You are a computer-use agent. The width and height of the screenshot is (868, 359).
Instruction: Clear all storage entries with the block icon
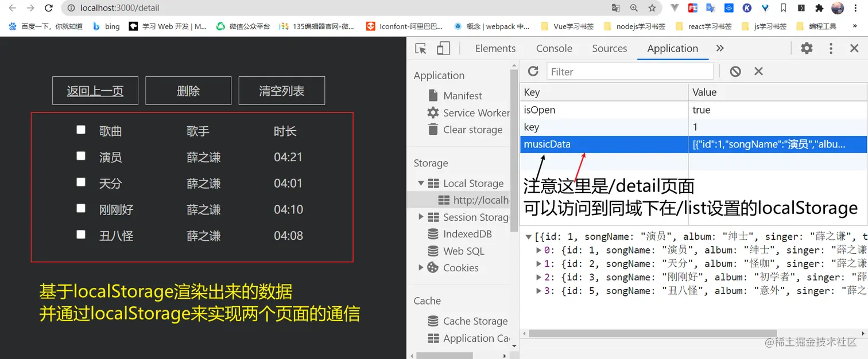coord(735,71)
